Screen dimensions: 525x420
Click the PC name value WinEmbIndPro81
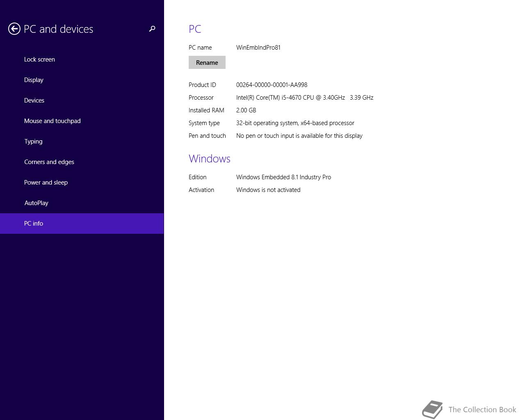(x=258, y=48)
